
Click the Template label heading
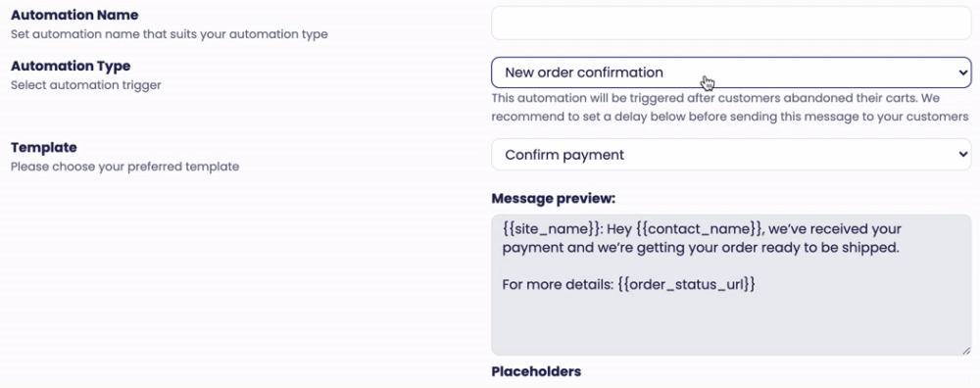pos(44,147)
